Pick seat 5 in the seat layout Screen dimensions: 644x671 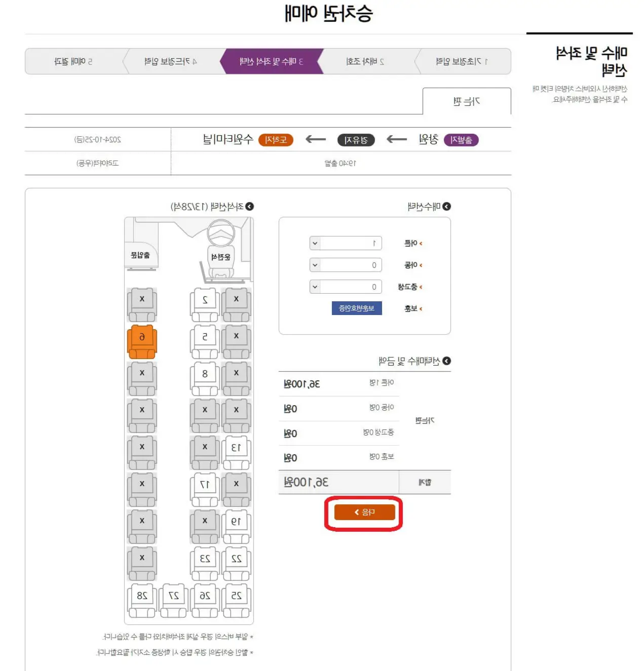coord(205,341)
